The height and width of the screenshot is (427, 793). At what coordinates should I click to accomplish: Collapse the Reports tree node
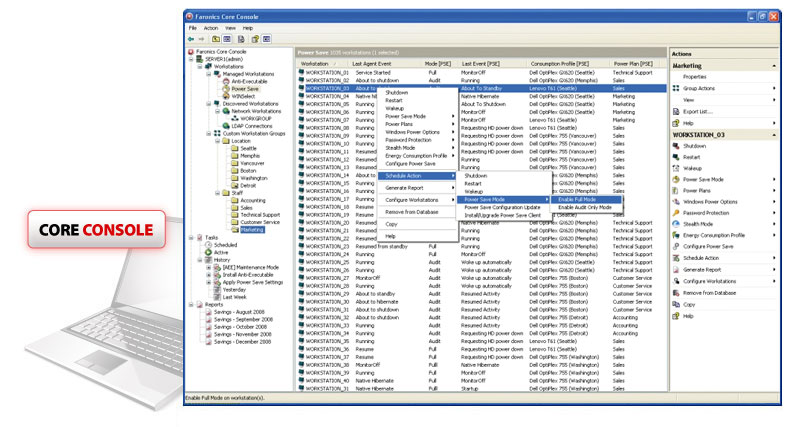tap(191, 304)
